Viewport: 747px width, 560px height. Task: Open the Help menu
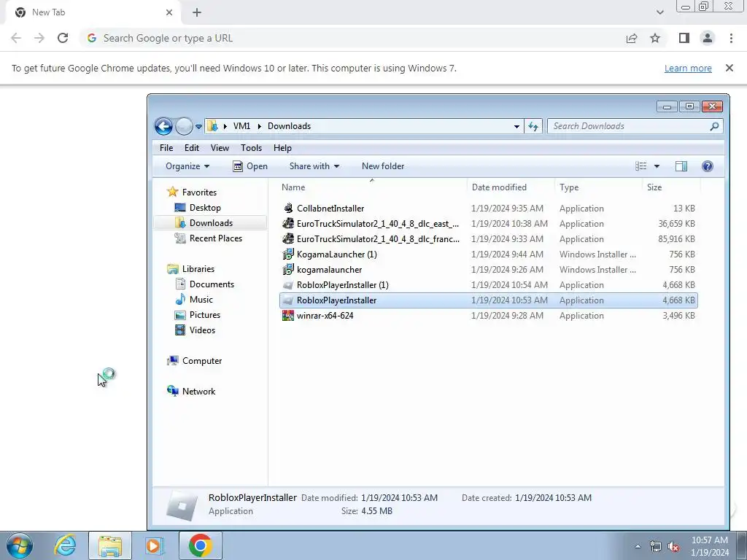[282, 148]
